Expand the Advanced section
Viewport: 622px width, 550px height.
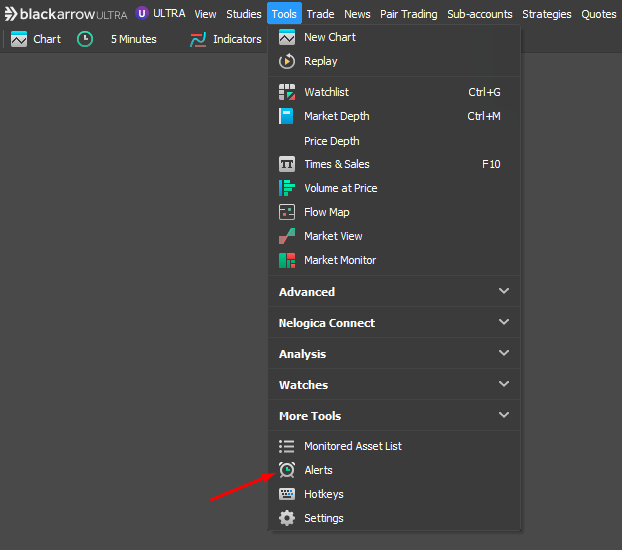tap(503, 292)
